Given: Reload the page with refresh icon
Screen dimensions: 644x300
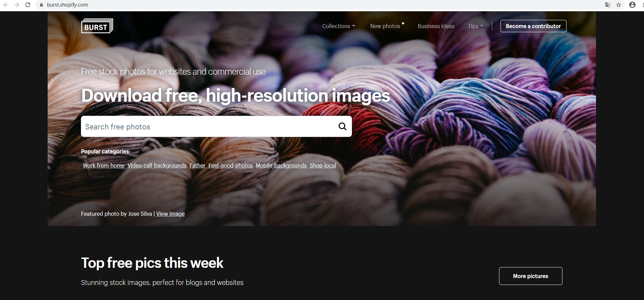Looking at the screenshot, I should click(x=28, y=5).
